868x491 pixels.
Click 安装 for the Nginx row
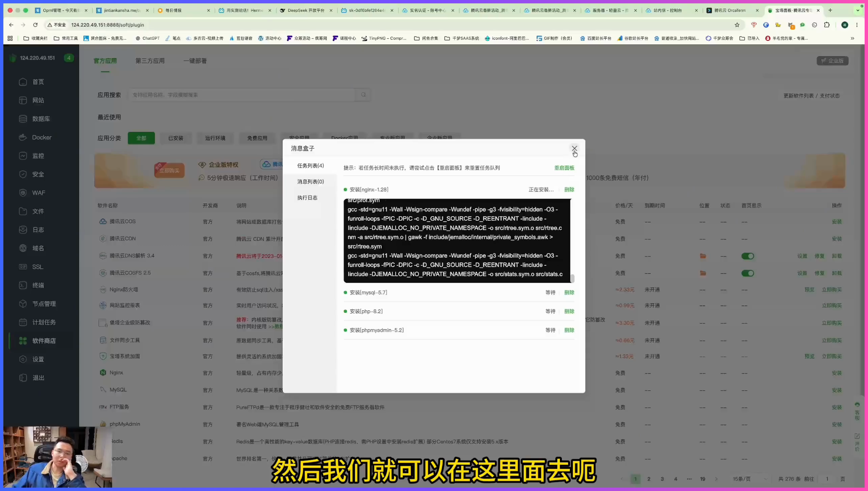pos(836,373)
